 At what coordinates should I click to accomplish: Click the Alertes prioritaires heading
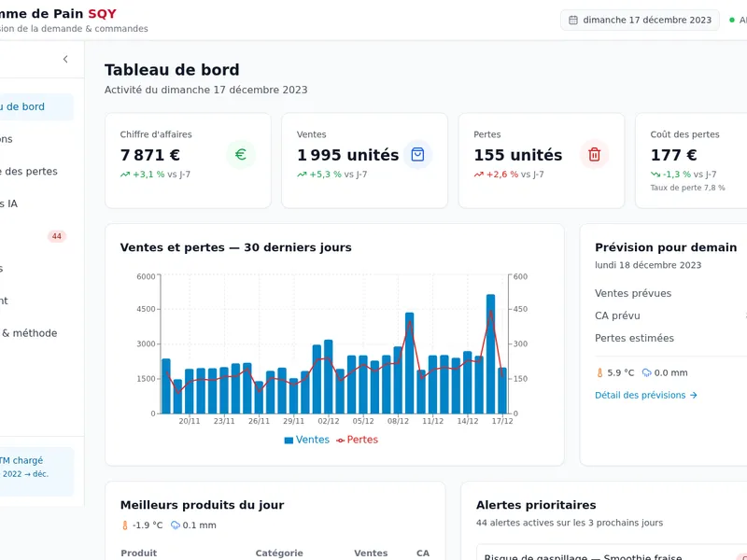(536, 505)
